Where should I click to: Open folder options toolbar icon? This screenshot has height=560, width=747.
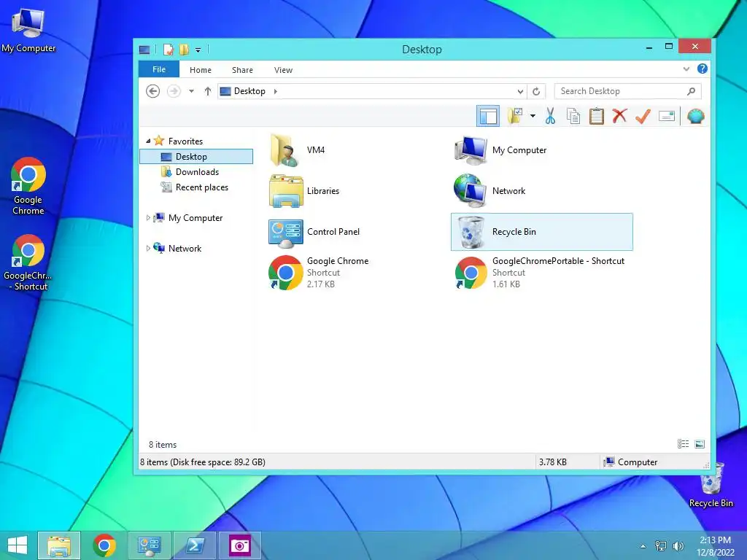tap(515, 116)
